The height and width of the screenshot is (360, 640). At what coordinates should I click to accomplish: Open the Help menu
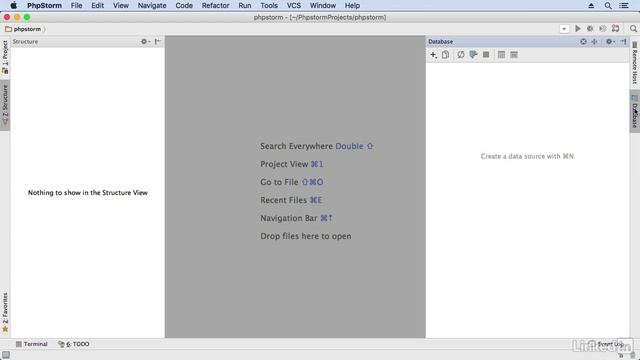click(x=352, y=5)
